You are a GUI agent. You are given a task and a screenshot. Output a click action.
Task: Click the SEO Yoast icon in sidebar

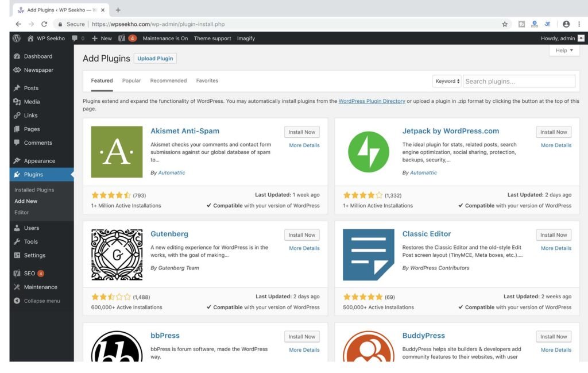(x=17, y=273)
